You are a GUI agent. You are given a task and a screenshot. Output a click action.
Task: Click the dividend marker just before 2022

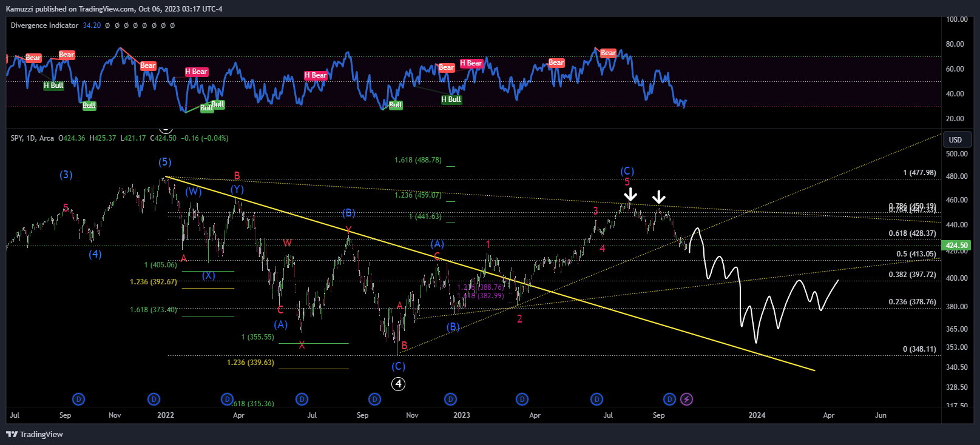[154, 399]
